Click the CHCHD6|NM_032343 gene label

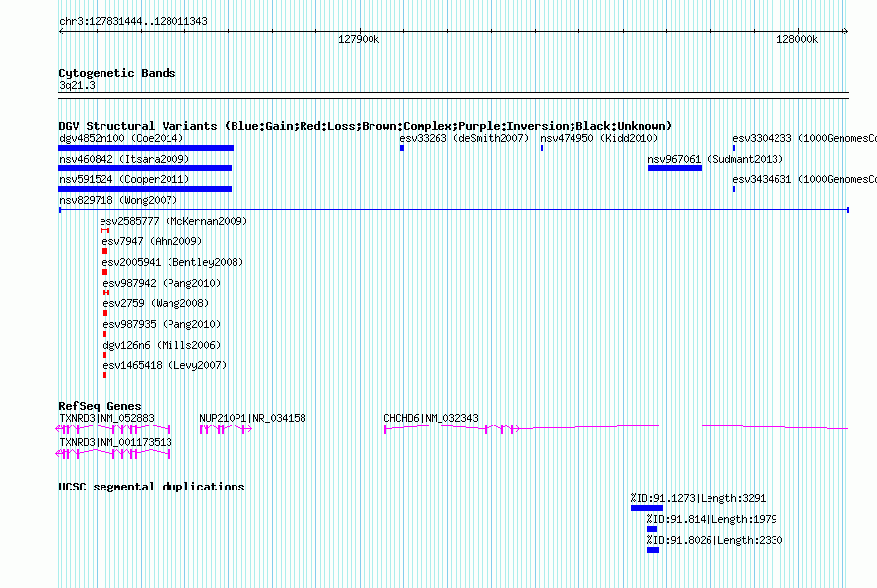(431, 418)
